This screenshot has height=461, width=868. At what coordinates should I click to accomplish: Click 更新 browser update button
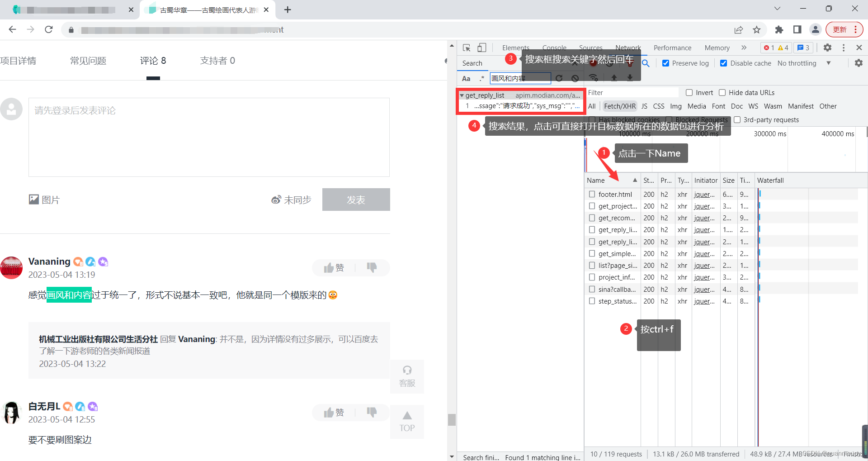tap(844, 29)
